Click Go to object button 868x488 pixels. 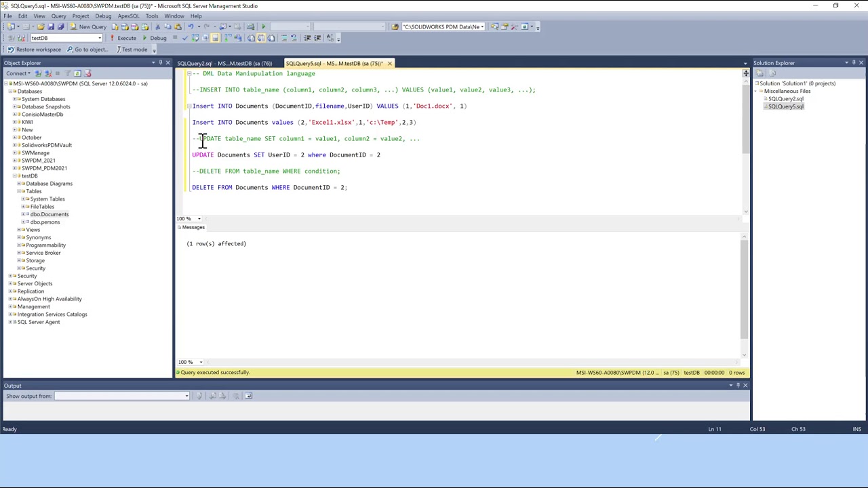(88, 49)
